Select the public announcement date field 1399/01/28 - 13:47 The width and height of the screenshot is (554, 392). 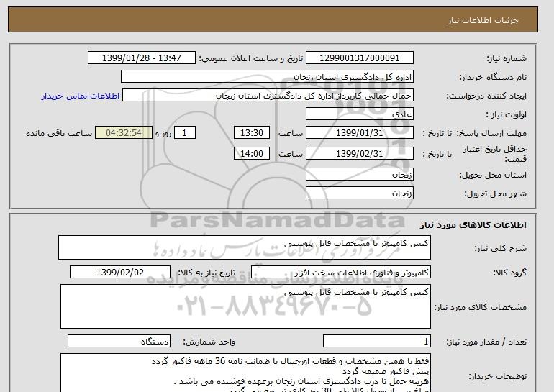141,58
